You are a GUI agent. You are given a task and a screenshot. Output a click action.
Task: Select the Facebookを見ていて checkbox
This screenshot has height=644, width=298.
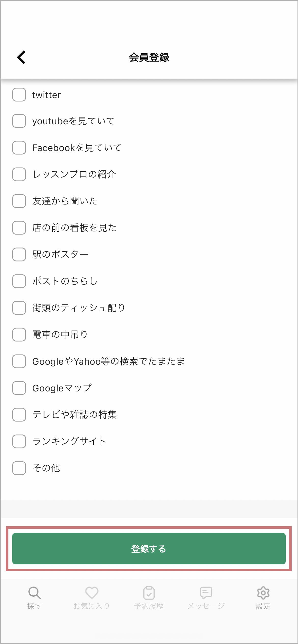coord(19,148)
